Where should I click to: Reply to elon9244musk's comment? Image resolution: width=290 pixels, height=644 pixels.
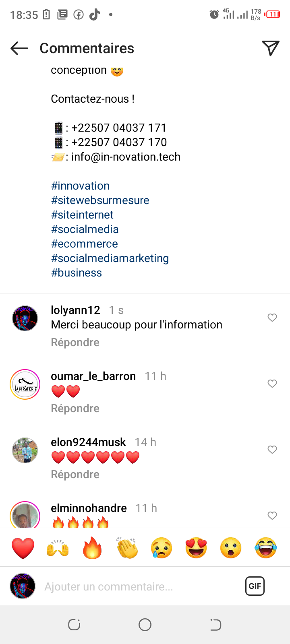[75, 475]
